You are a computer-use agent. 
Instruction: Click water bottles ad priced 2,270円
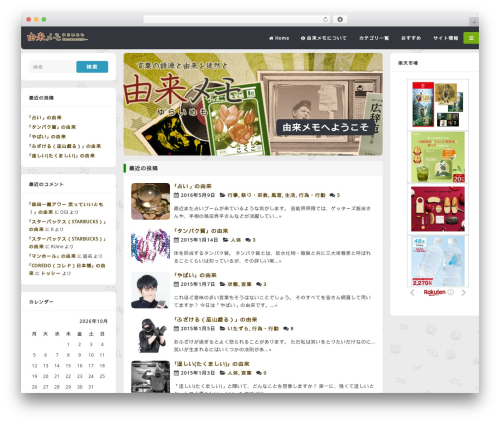pos(438,261)
